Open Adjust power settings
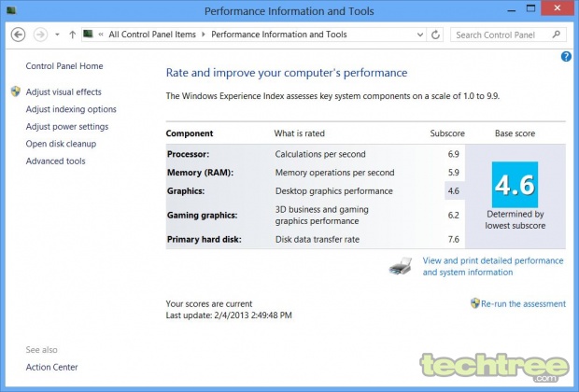579x392 pixels. pyautogui.click(x=67, y=127)
